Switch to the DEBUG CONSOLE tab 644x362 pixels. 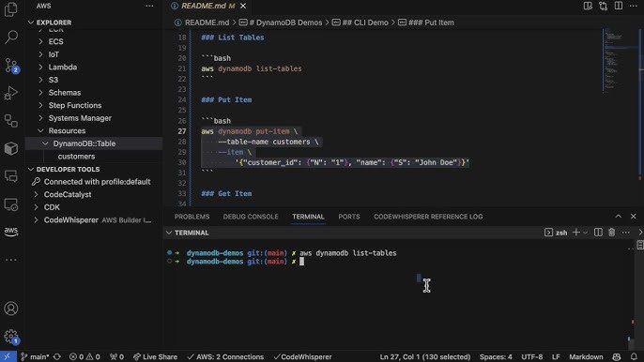(251, 217)
